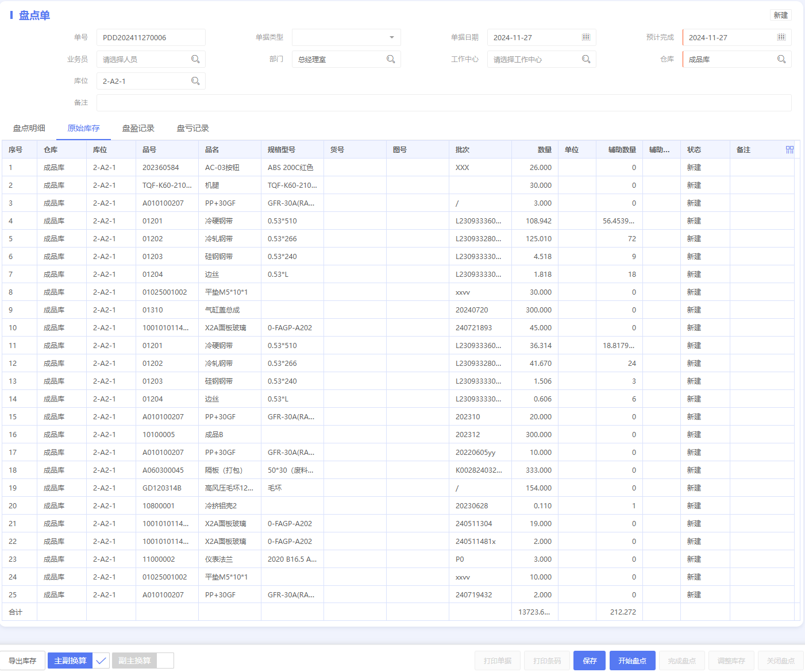Toggle the 主副换算 checkmark
This screenshot has width=805, height=672.
(101, 661)
